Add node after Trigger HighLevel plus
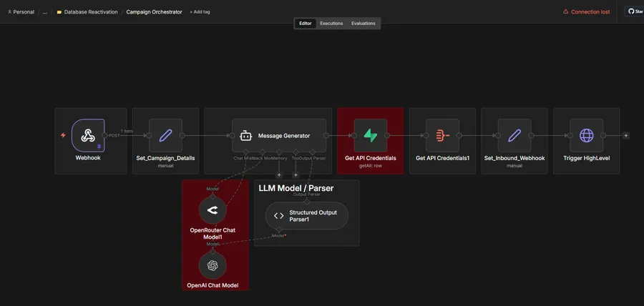Viewport: 644px width, 306px height. click(x=626, y=135)
